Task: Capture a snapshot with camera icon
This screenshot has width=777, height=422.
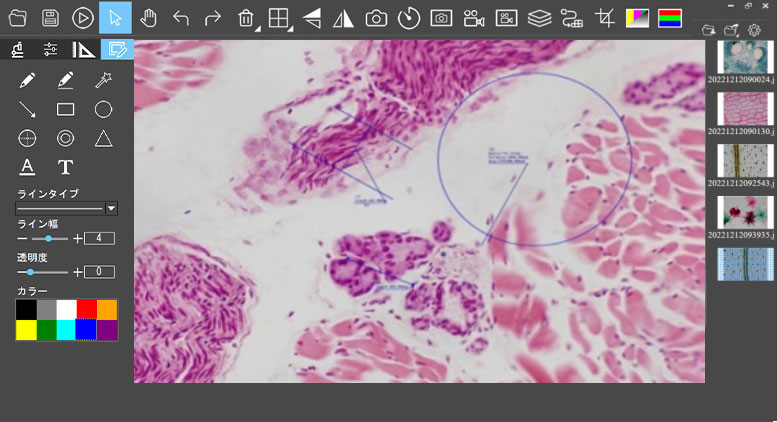Action: (376, 19)
